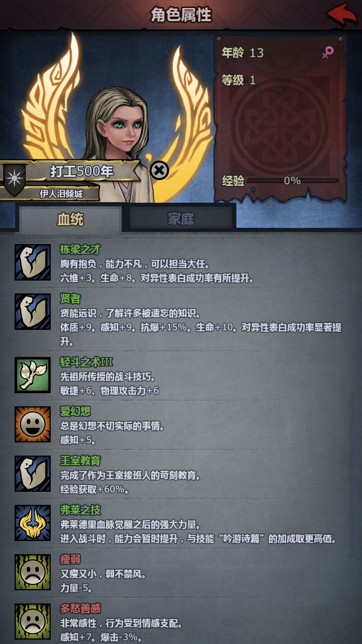The height and width of the screenshot is (644, 362).
Task: Tap the 王室教育 trait icon
Action: pos(33,473)
